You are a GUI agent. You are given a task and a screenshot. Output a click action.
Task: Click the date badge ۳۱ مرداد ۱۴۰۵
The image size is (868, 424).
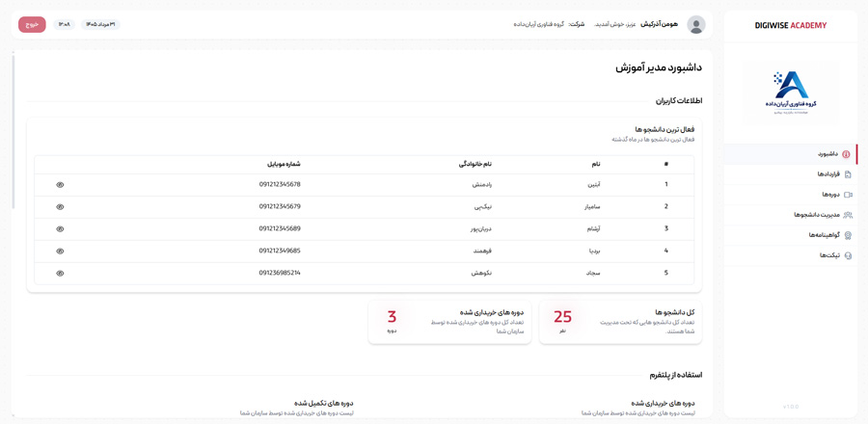click(x=100, y=24)
